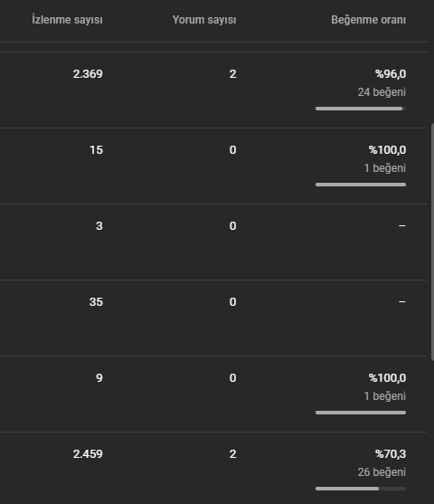Click the like bar in the 15-views row

pos(361,185)
